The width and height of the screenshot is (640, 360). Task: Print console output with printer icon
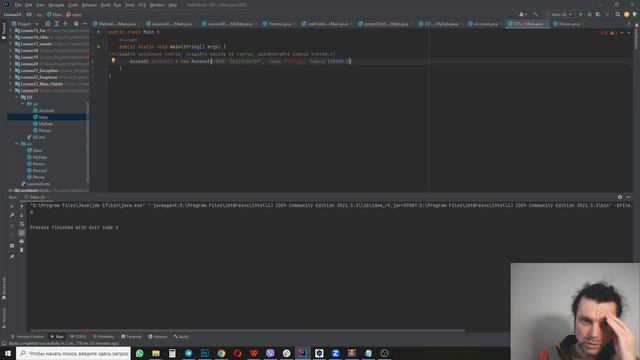(x=22, y=241)
